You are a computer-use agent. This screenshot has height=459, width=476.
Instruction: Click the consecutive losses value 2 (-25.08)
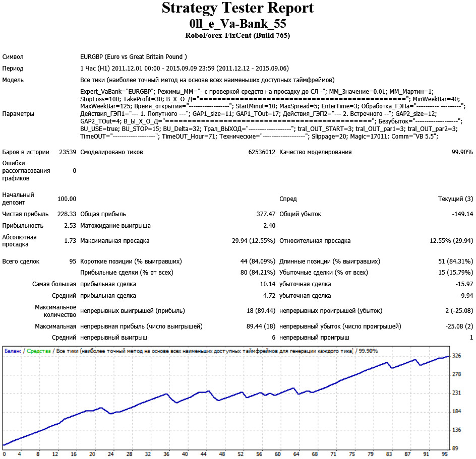pyautogui.click(x=459, y=311)
